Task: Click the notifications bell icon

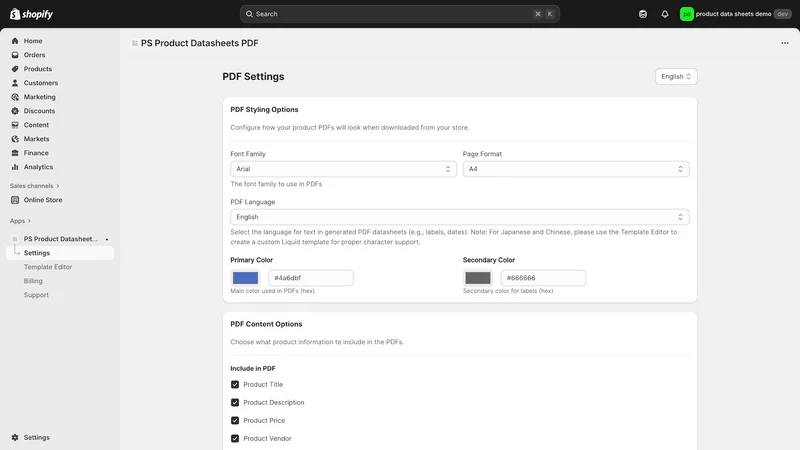Action: point(664,14)
